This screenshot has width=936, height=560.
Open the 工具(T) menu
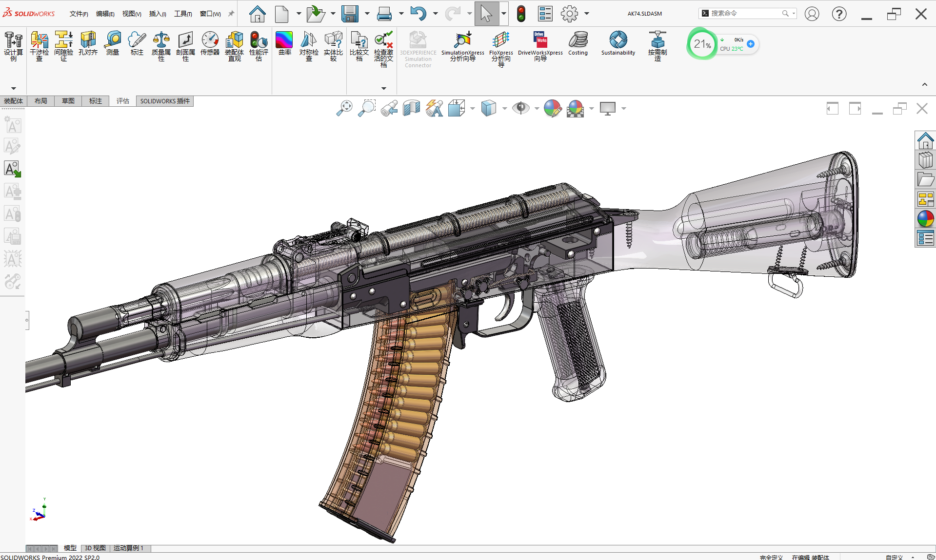click(183, 14)
